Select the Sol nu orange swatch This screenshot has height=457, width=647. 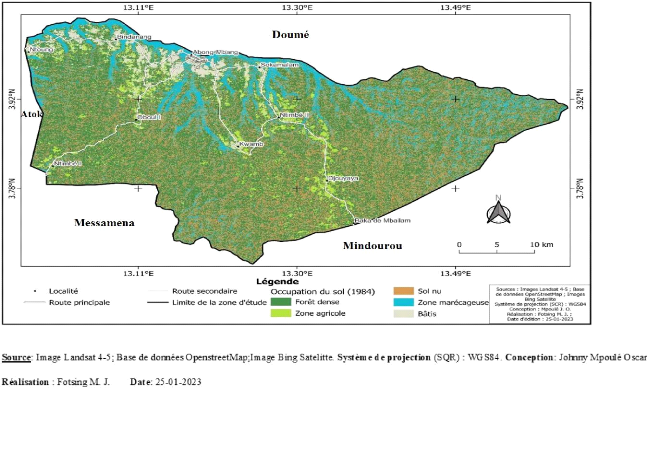[404, 291]
